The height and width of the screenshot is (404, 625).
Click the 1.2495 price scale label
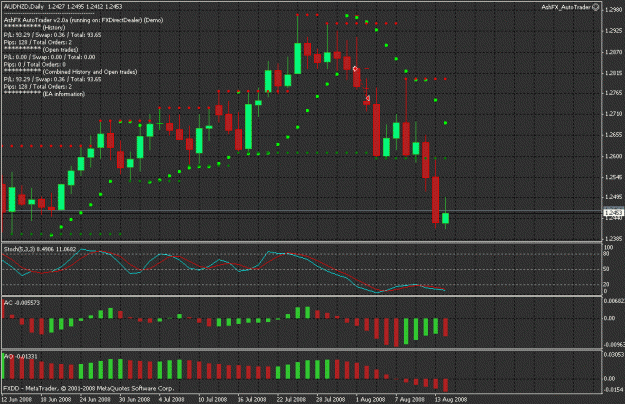point(613,197)
